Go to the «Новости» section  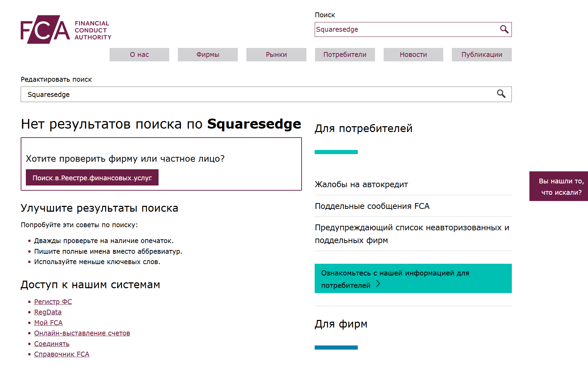[x=413, y=55]
